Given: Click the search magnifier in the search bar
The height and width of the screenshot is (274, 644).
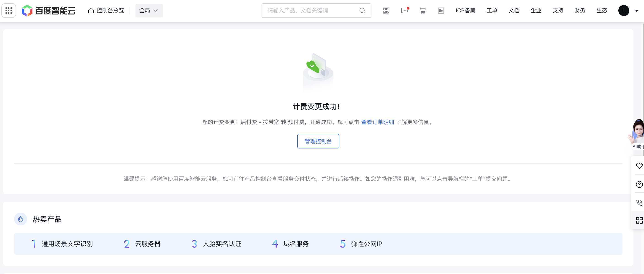Looking at the screenshot, I should [362, 11].
